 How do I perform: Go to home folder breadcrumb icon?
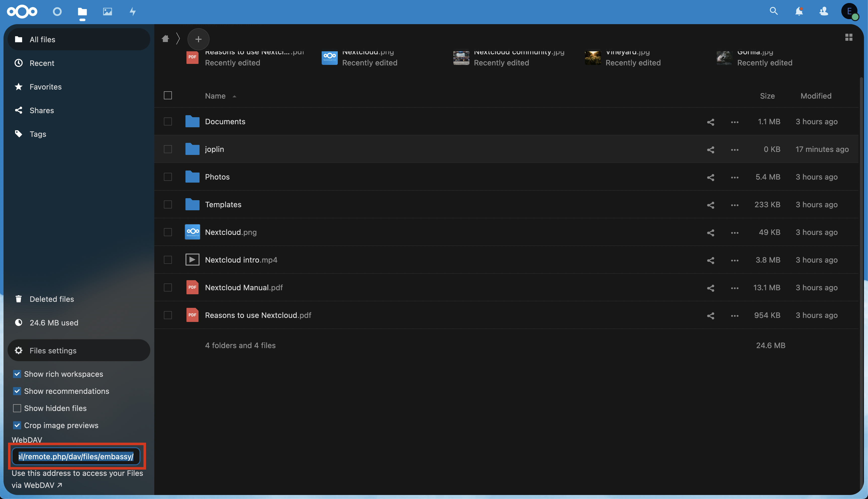165,39
